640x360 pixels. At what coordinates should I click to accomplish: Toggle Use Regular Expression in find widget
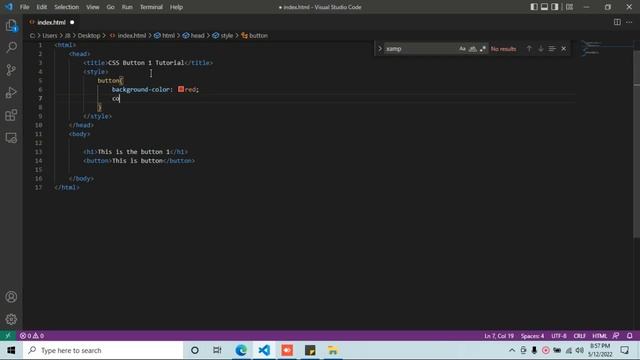point(483,49)
